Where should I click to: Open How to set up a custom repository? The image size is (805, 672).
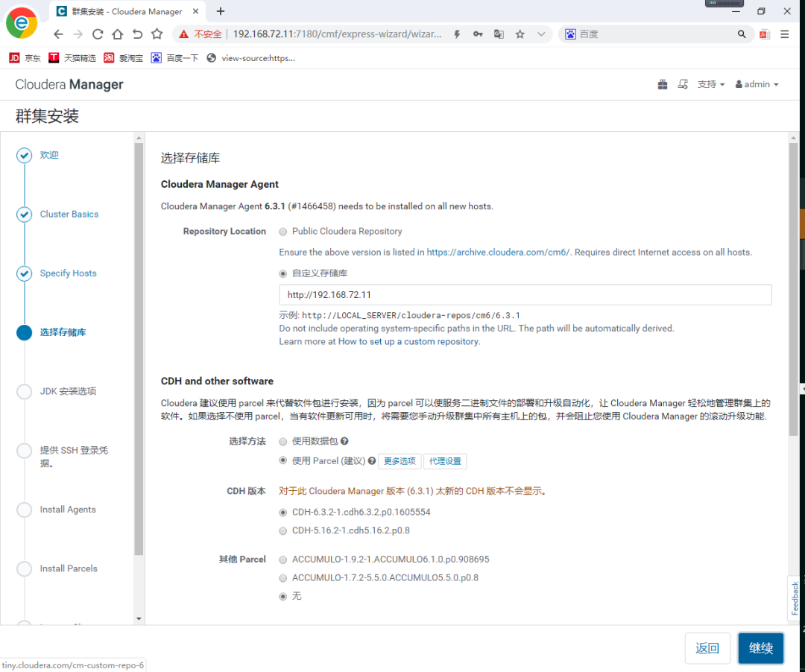[x=408, y=342]
